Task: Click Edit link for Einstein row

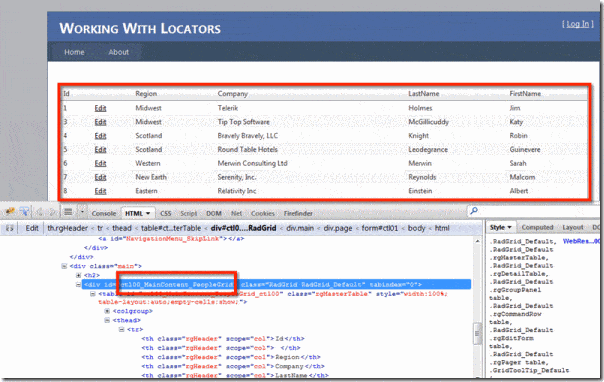Action: (x=100, y=191)
